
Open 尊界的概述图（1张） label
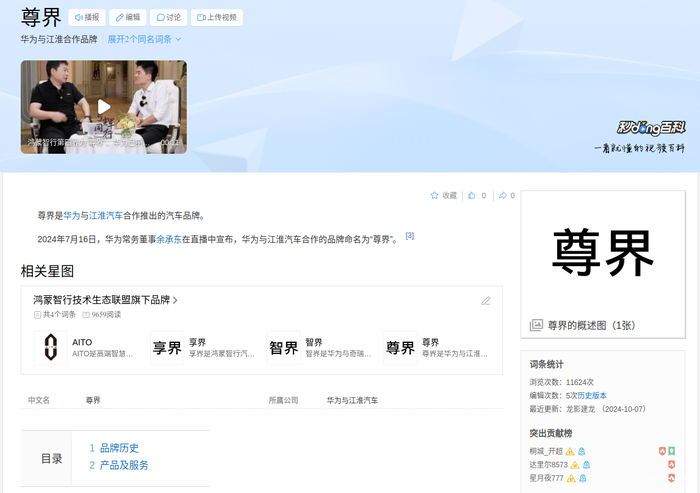(x=592, y=326)
